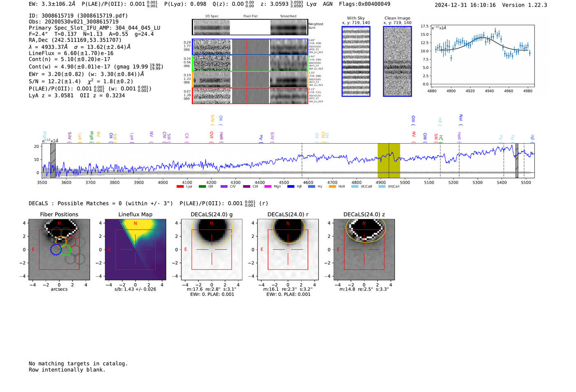Click the yellow highlighted band in the spectrum
Image resolution: width=576 pixels, height=392 pixels.
pyautogui.click(x=389, y=161)
